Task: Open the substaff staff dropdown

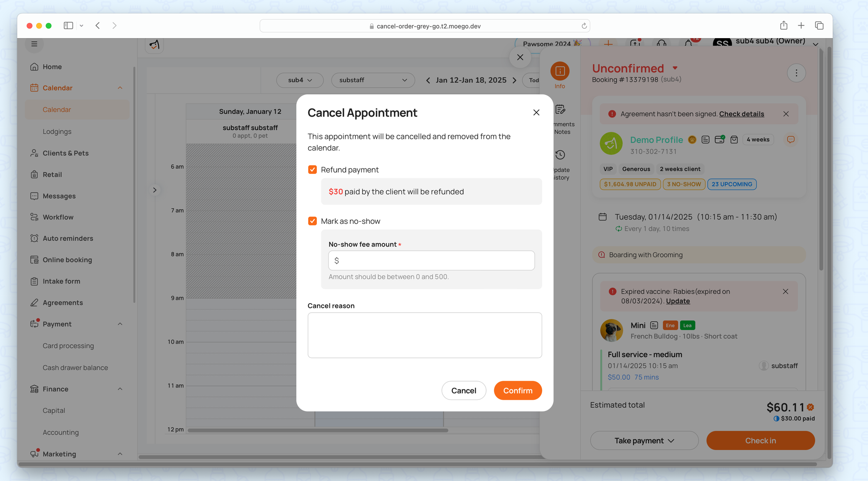Action: click(x=373, y=80)
